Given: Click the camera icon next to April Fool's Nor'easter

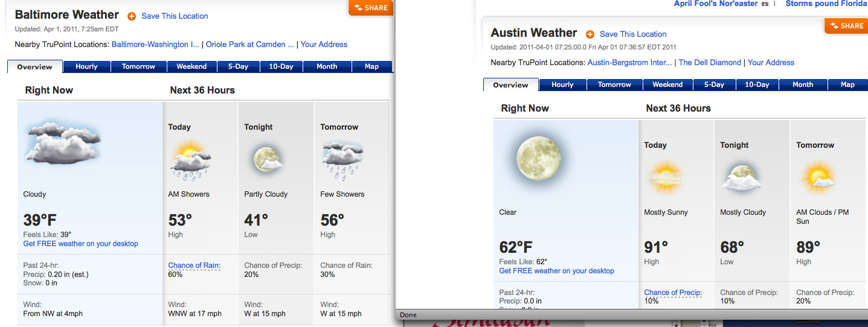Looking at the screenshot, I should pyautogui.click(x=765, y=4).
